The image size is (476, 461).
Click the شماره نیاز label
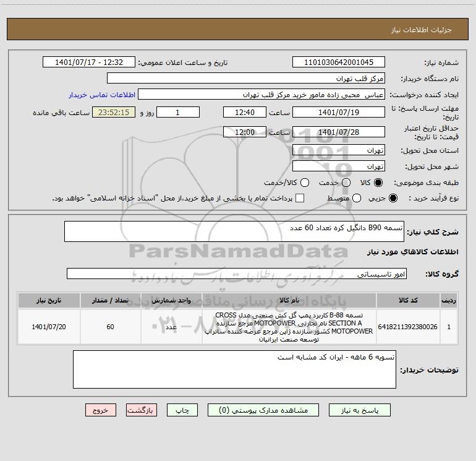(x=441, y=63)
